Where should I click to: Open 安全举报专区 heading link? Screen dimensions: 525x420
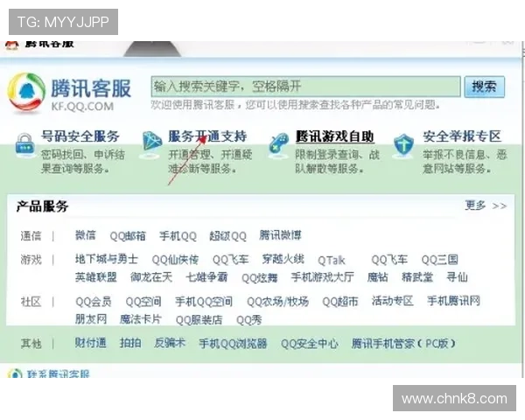click(462, 136)
